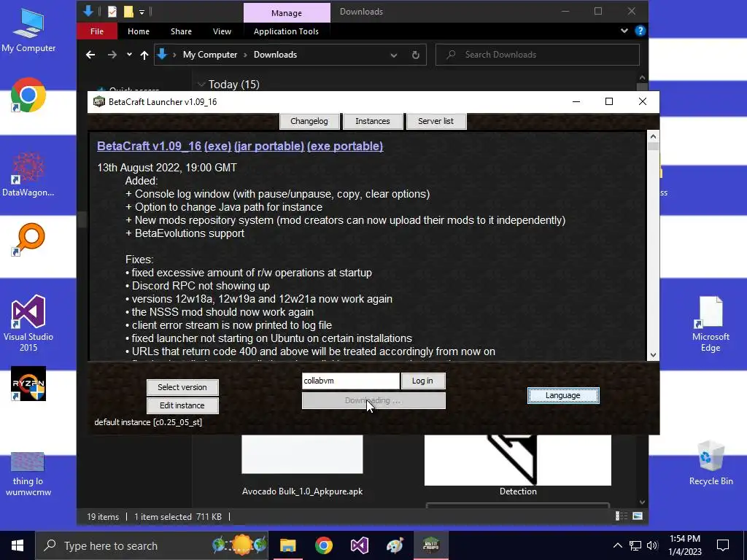Open the Application Tools tab
747x560 pixels.
pos(286,31)
